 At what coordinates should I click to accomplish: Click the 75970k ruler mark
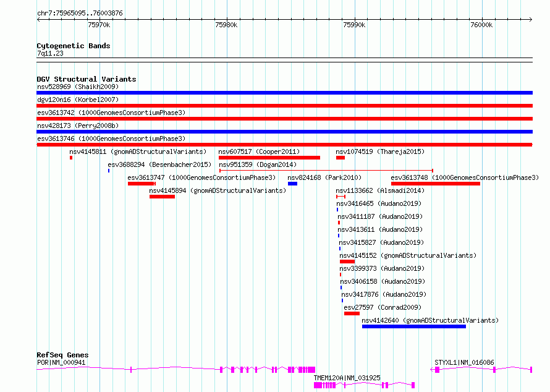pyautogui.click(x=99, y=25)
